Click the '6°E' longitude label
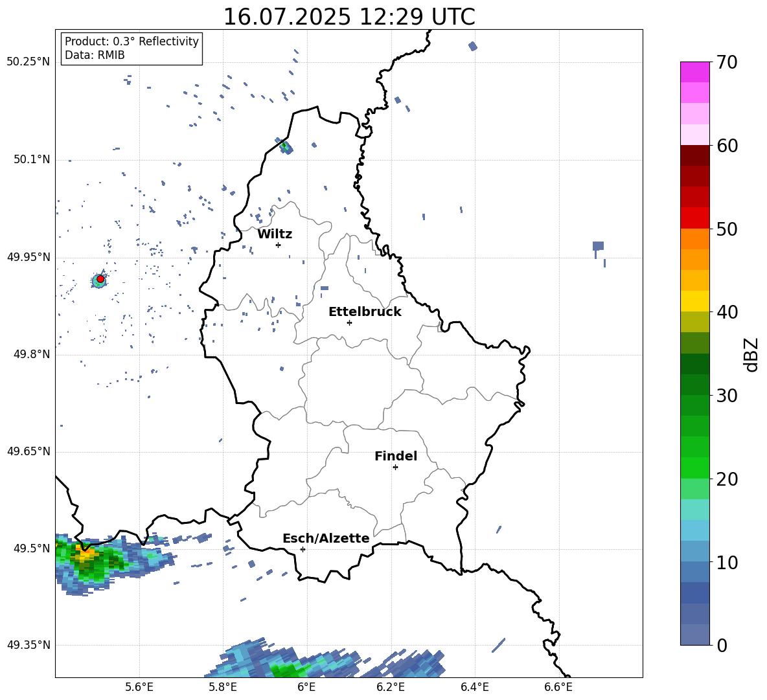767x700 pixels. click(306, 688)
